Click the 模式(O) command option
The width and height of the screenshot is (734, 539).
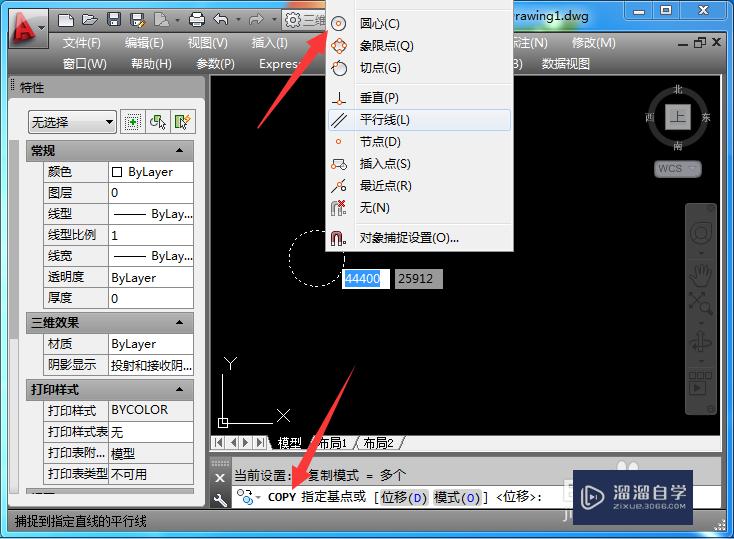pyautogui.click(x=457, y=497)
